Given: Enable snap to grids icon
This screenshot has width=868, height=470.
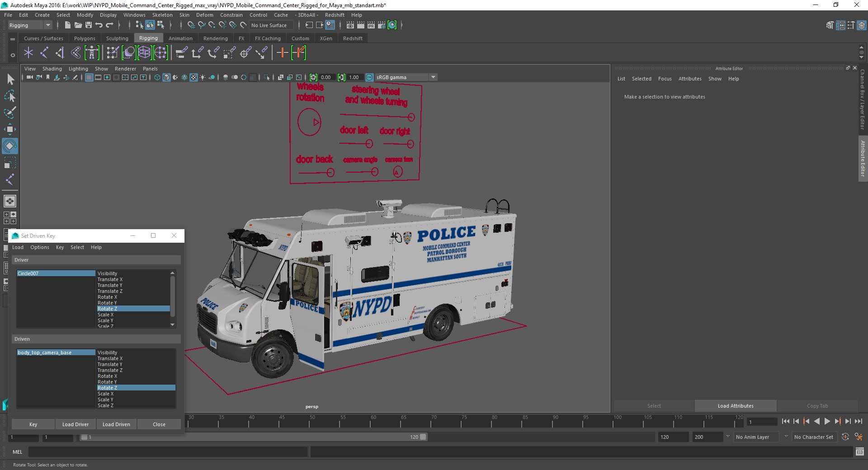Looking at the screenshot, I should (x=191, y=25).
